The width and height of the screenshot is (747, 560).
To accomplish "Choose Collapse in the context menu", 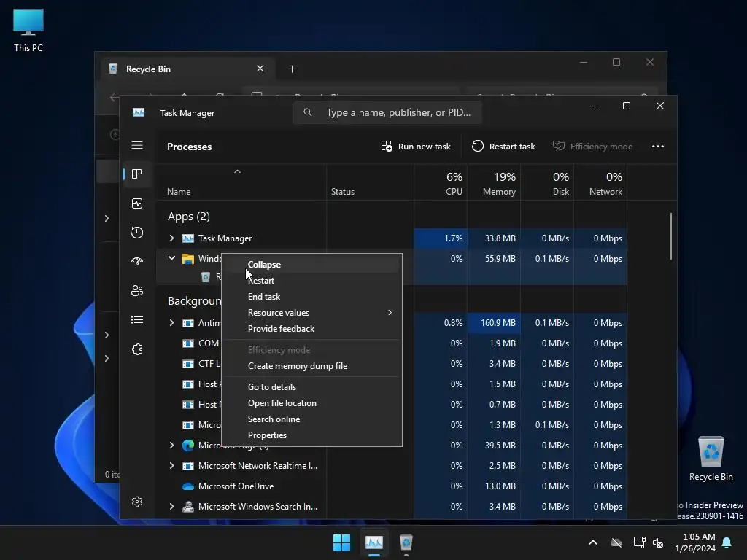I will tap(311, 265).
